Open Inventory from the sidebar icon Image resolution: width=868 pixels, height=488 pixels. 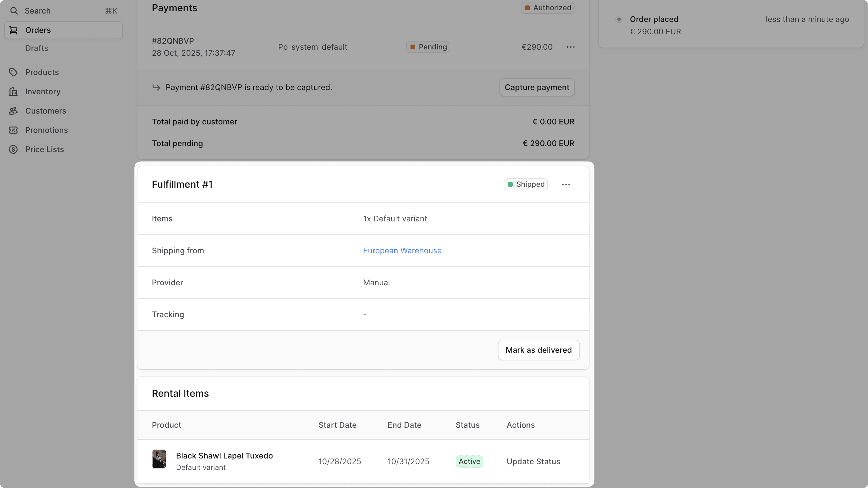(x=13, y=91)
